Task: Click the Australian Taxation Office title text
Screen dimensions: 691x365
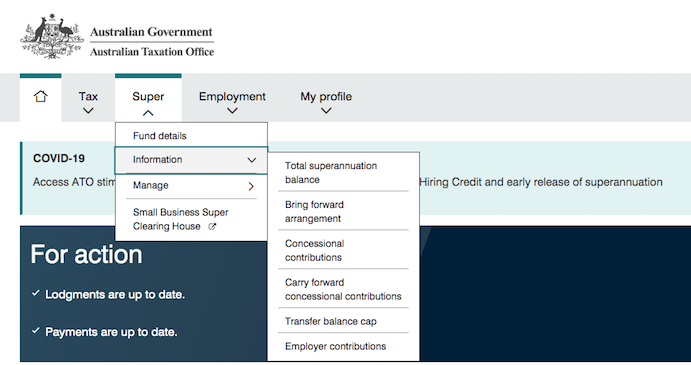Action: point(152,52)
